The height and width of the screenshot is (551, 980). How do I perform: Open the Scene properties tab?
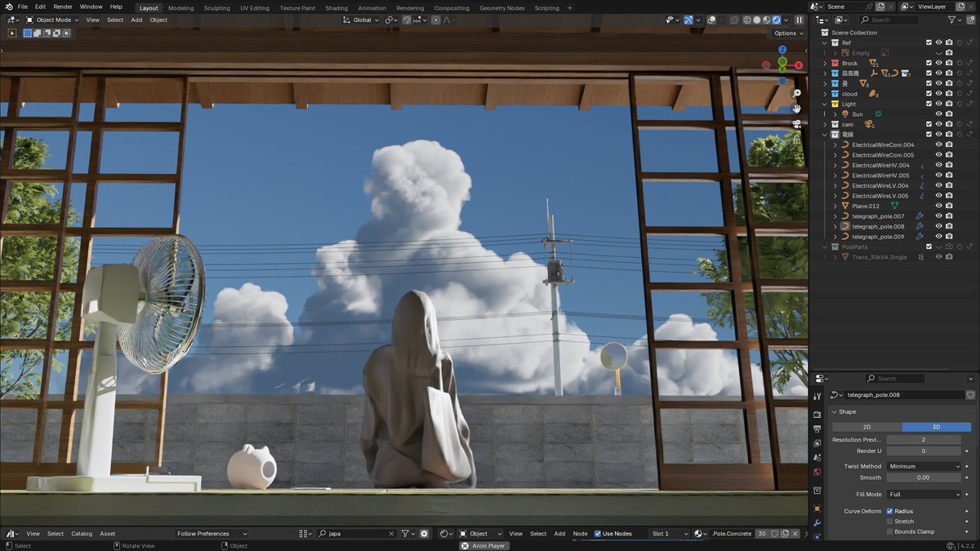tap(817, 458)
